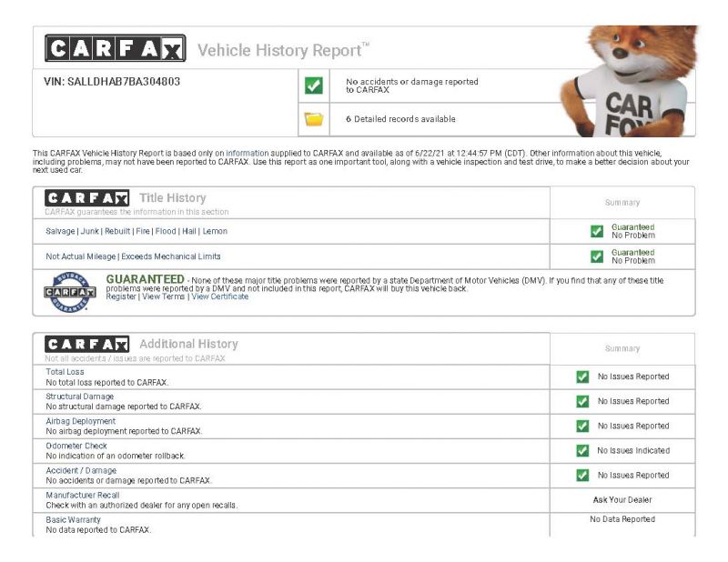Click 'No data reported to CARFAX.' under Basic Warranty
The height and width of the screenshot is (562, 728).
(98, 530)
